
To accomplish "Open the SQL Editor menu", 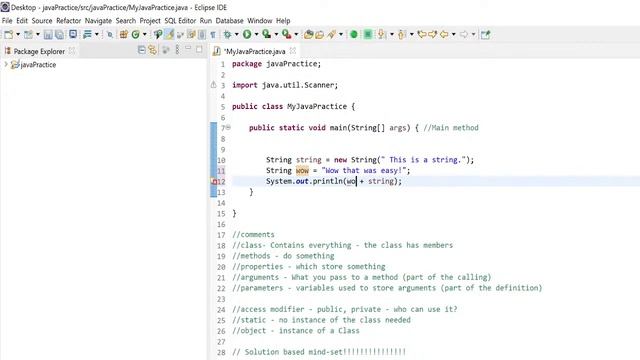I will point(180,20).
